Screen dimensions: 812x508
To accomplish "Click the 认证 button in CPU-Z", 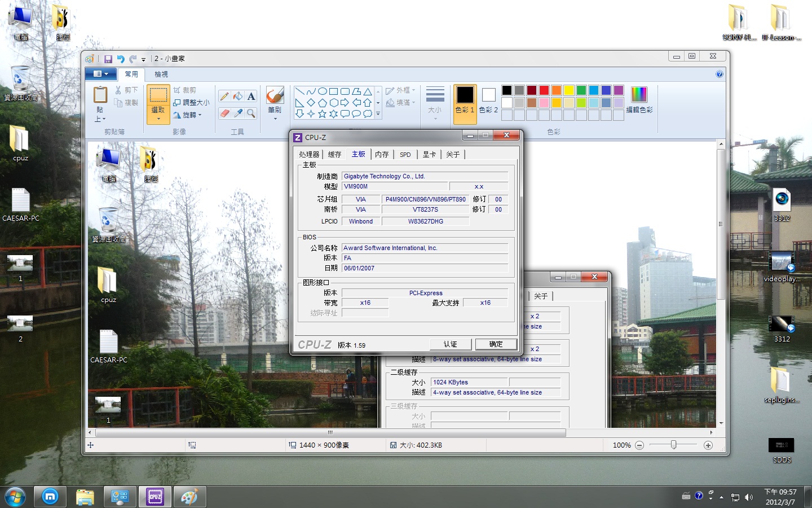I will [450, 344].
